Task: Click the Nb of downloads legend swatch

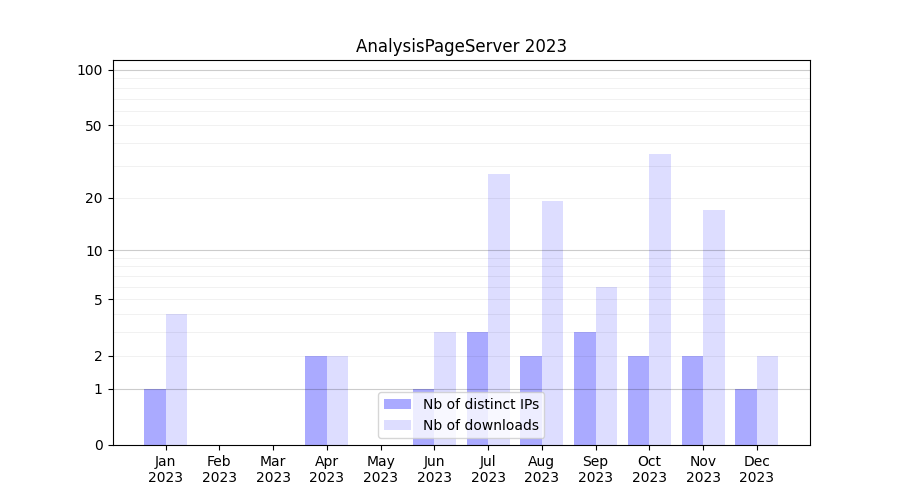Action: click(x=398, y=425)
